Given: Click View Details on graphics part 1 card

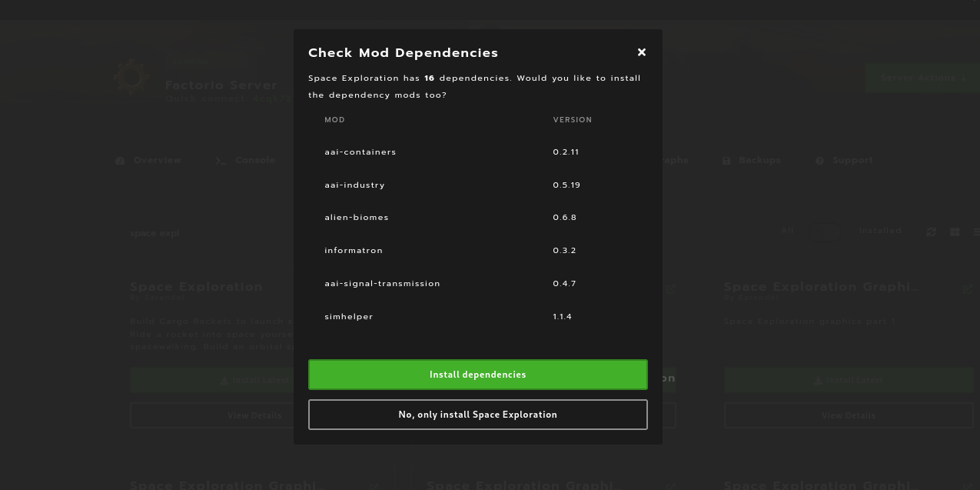Looking at the screenshot, I should 849,415.
